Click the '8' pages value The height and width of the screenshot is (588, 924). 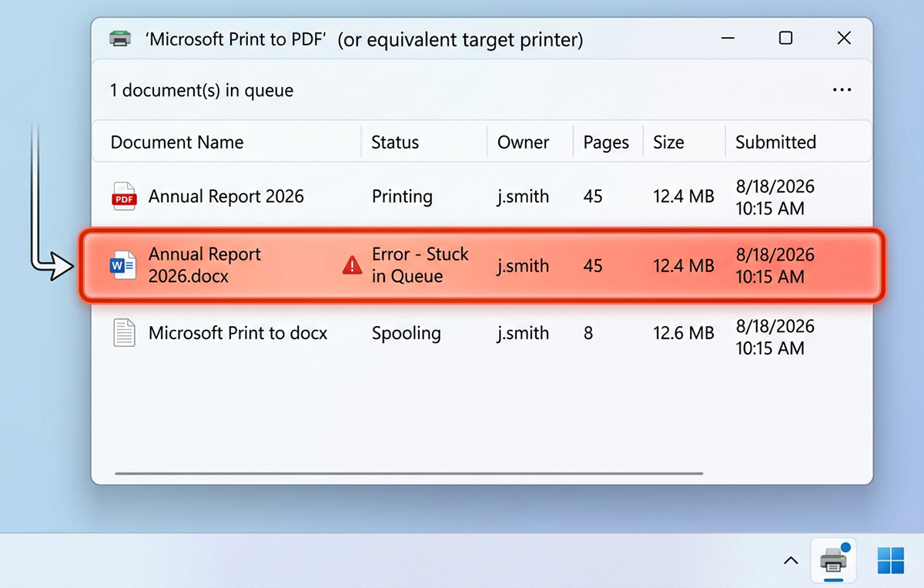pos(588,334)
